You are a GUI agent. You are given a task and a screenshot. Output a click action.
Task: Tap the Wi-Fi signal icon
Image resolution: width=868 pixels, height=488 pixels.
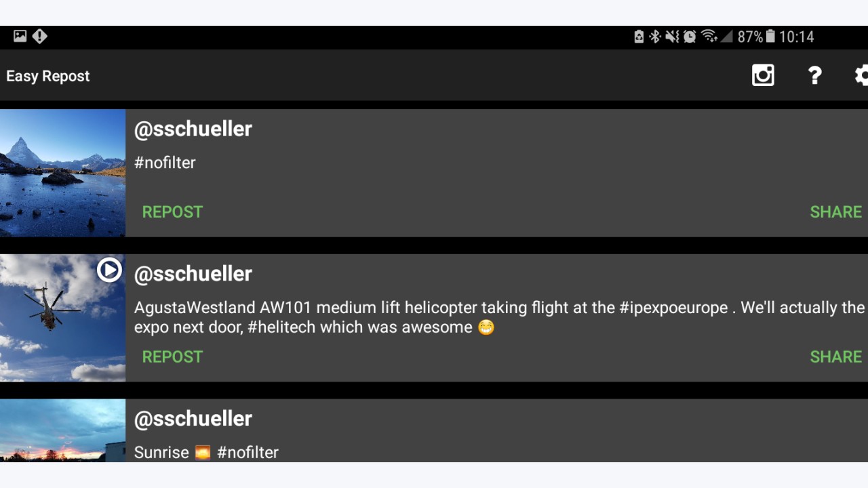(709, 37)
